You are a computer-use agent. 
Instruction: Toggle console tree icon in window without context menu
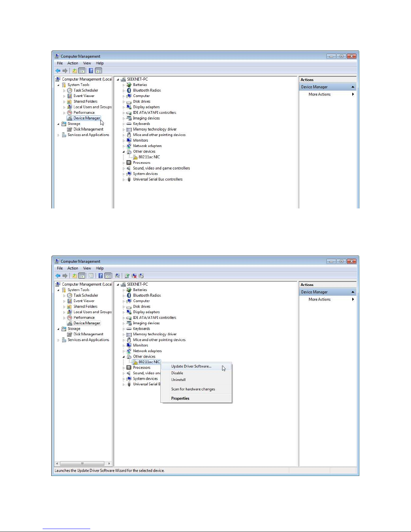pyautogui.click(x=82, y=70)
